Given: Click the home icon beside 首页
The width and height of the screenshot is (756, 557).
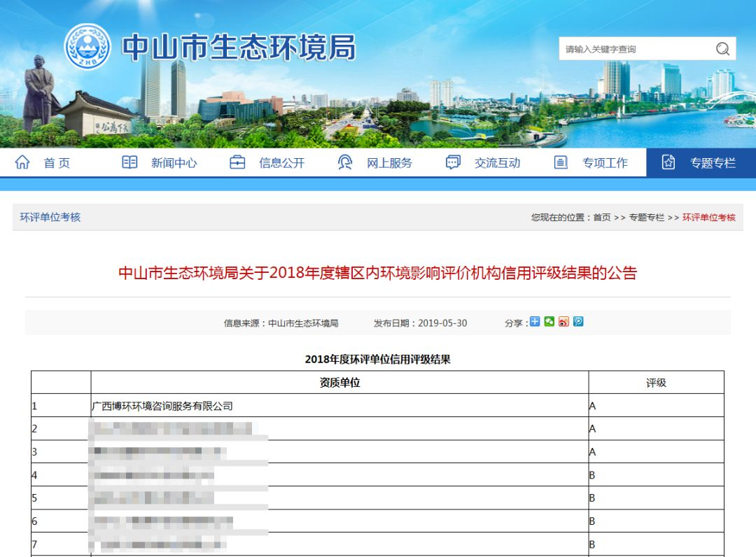Looking at the screenshot, I should coord(22,162).
